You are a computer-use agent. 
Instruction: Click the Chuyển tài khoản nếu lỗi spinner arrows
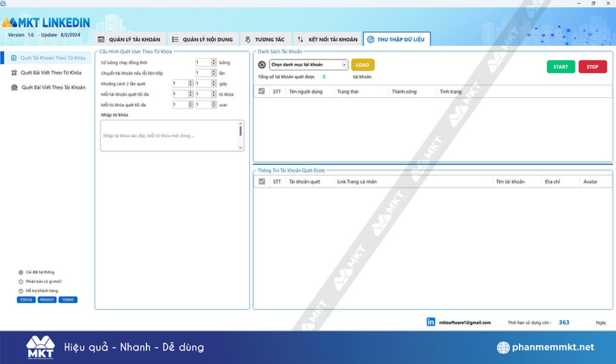coord(214,73)
